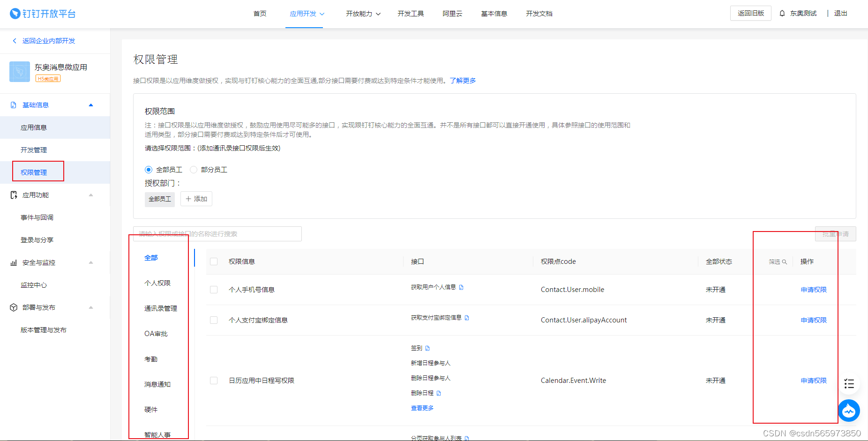Check the box for 个人支付宝绑定信息
Image resolution: width=868 pixels, height=441 pixels.
(x=214, y=320)
